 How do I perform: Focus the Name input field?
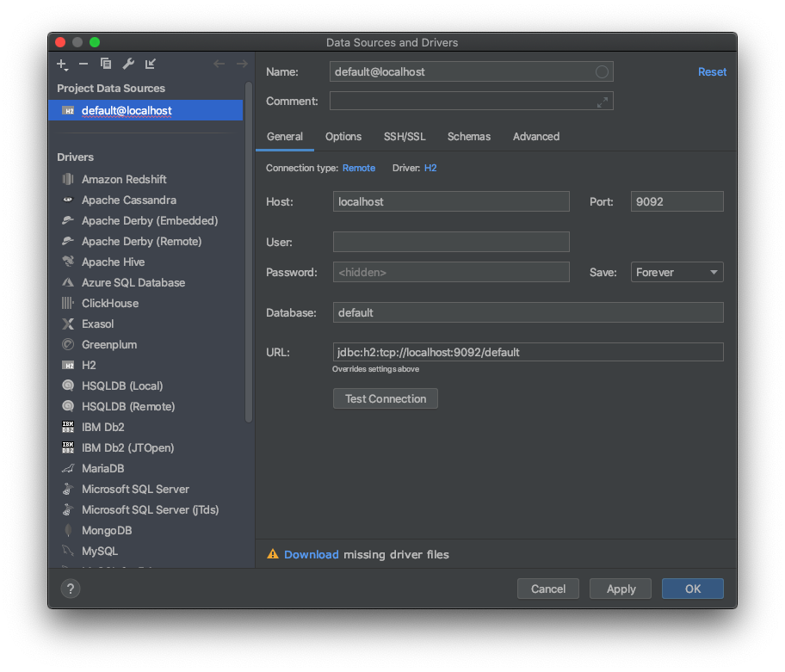(471, 72)
